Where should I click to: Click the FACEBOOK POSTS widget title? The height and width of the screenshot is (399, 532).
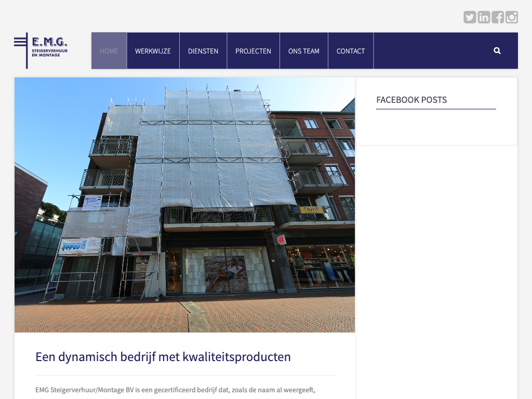click(x=411, y=100)
